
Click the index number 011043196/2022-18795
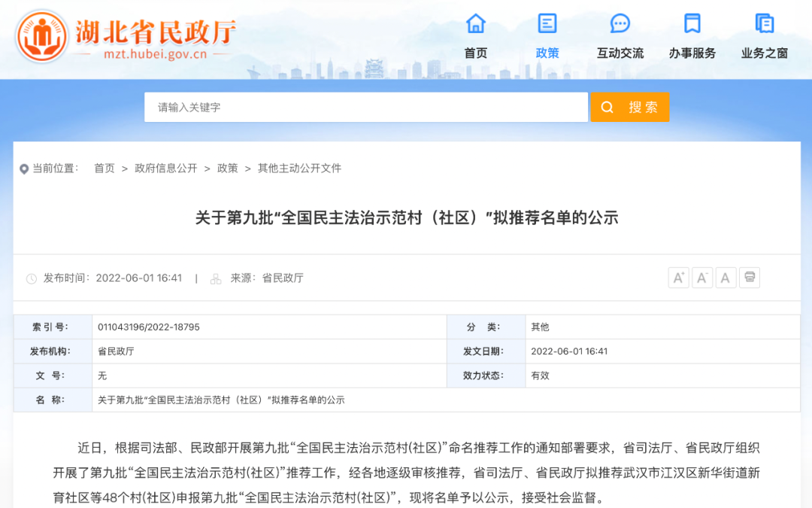[149, 327]
